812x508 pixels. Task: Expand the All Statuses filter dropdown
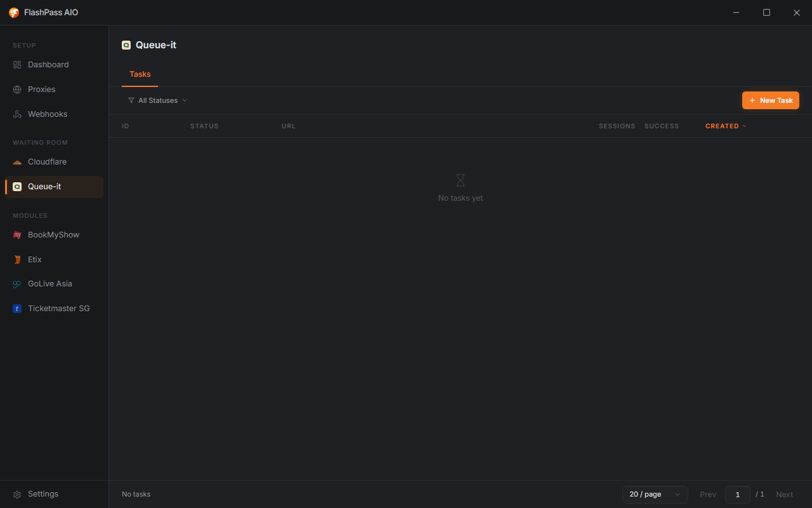[158, 100]
